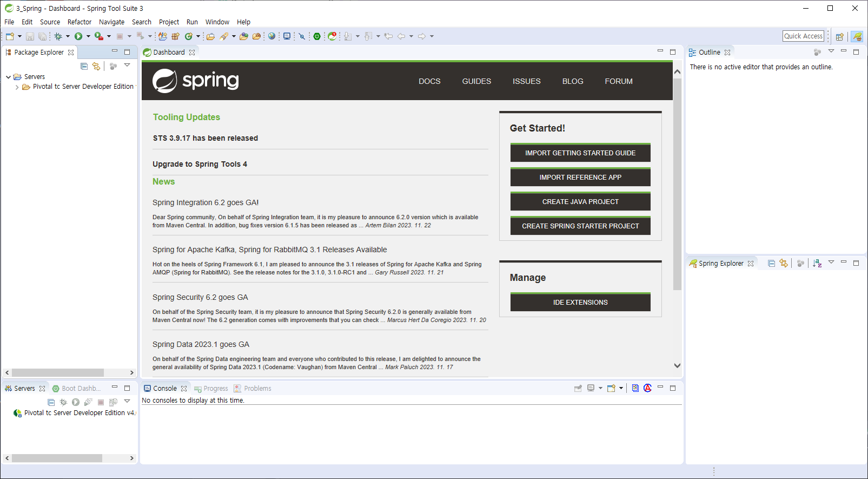
Task: Toggle Skip All Breakpoints icon
Action: (x=302, y=36)
